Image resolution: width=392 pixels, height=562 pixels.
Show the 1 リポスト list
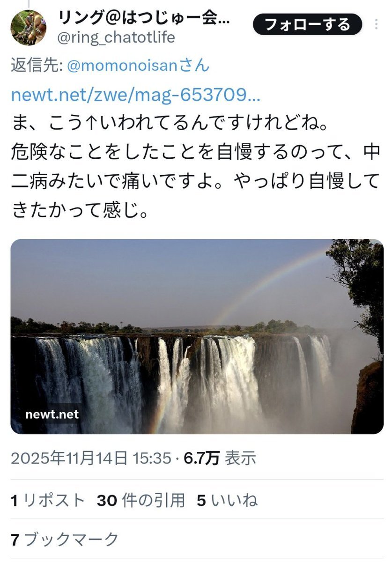pos(48,501)
